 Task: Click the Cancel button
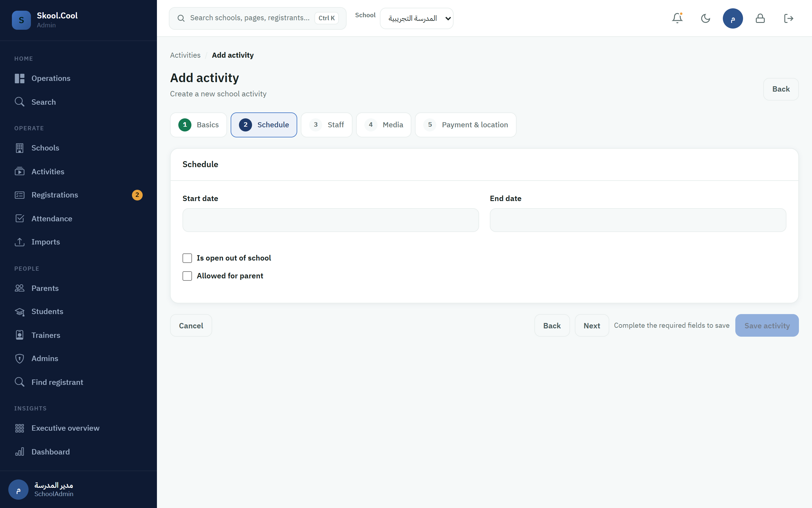pos(191,325)
